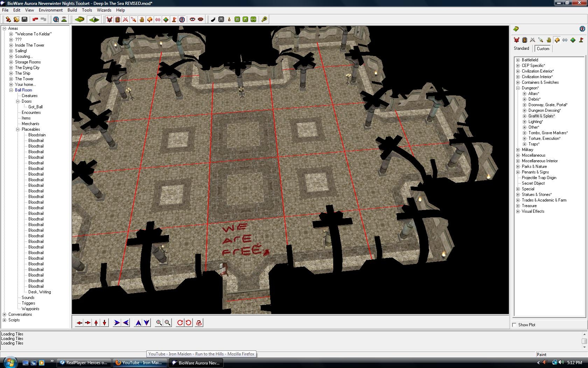Enable the Show Plot checkbox

click(x=514, y=325)
